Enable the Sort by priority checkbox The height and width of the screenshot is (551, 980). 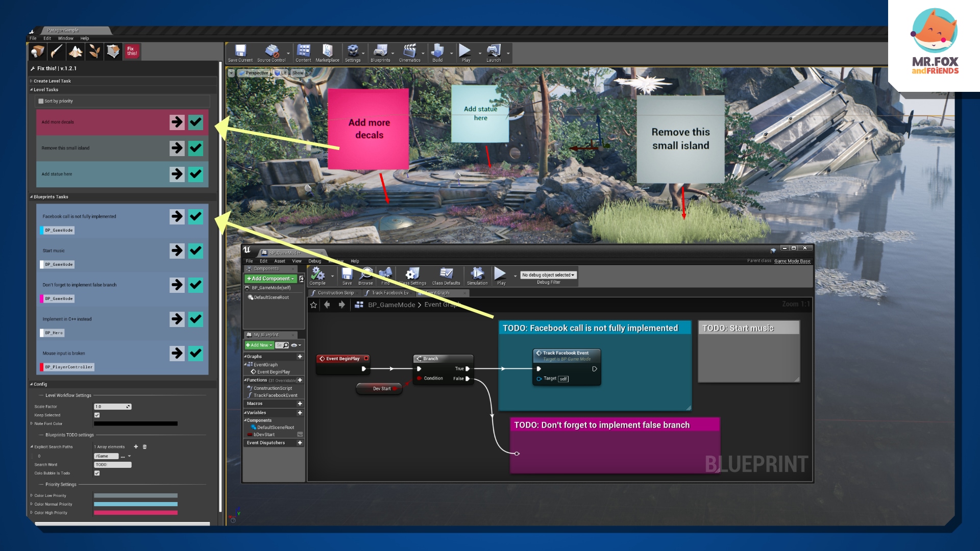coord(41,101)
